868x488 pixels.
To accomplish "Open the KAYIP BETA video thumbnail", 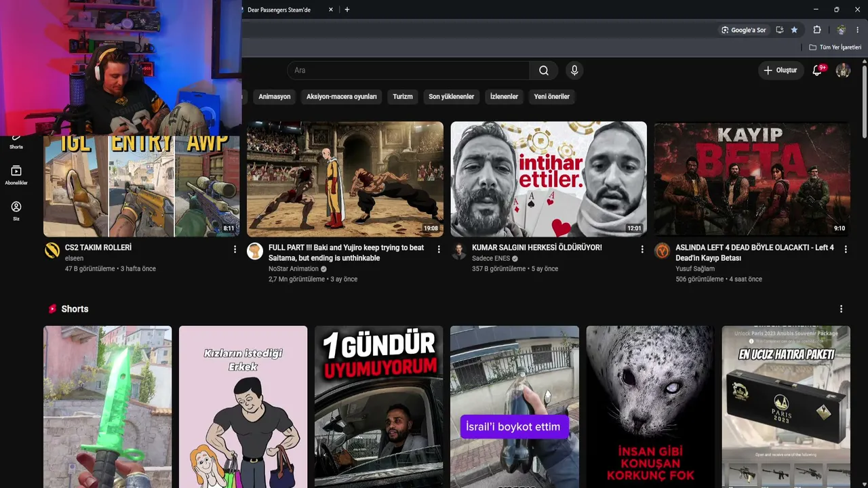I will tap(752, 179).
